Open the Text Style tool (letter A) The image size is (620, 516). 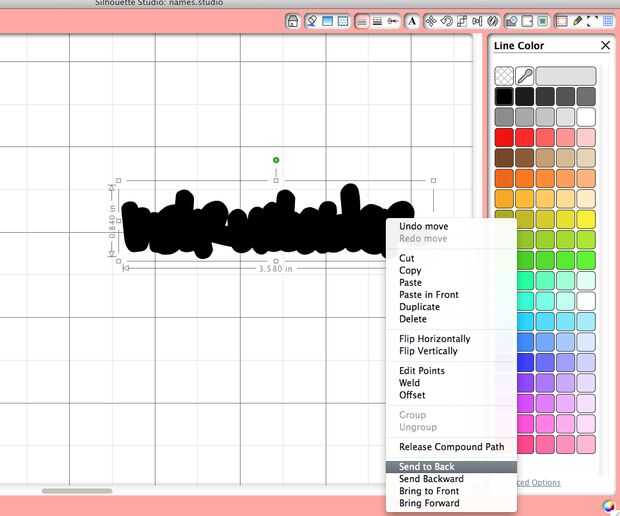click(412, 21)
